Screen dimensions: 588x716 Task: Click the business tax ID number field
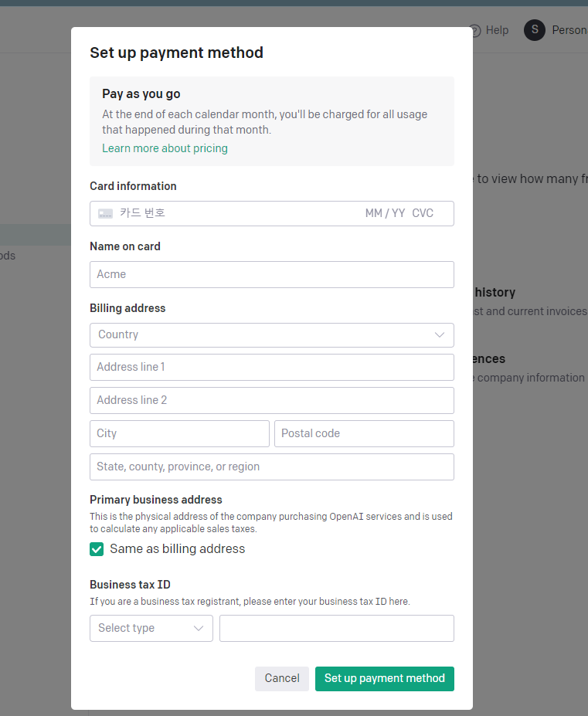point(337,628)
